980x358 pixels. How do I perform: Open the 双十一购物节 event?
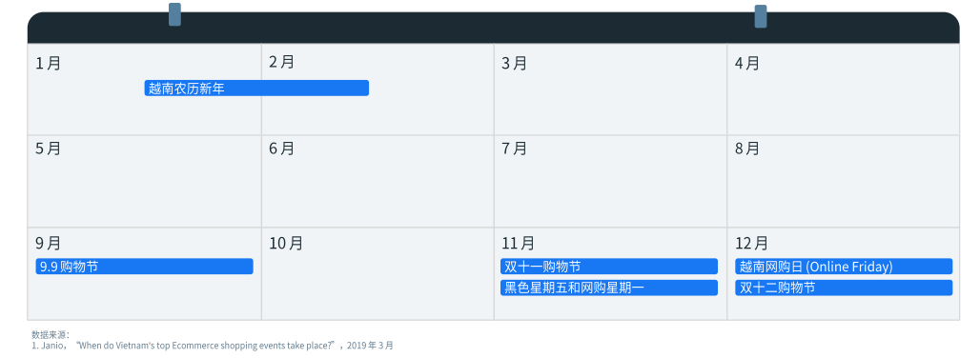609,267
